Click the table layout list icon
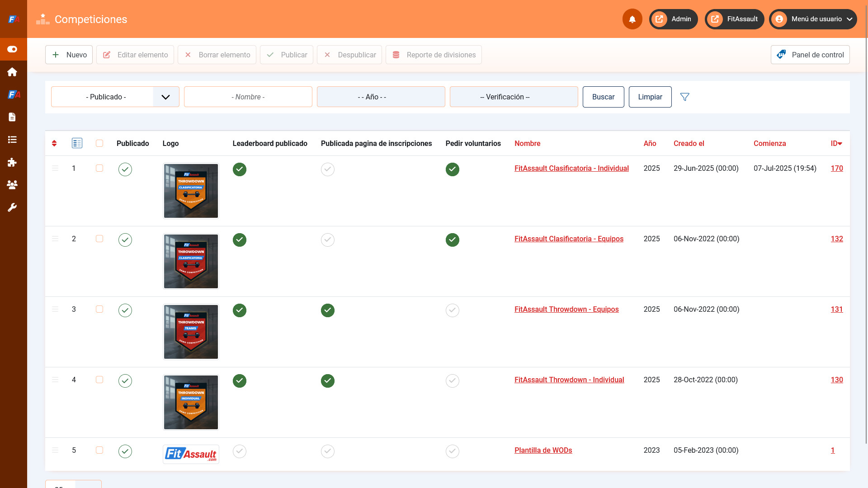The height and width of the screenshot is (488, 868). (77, 143)
